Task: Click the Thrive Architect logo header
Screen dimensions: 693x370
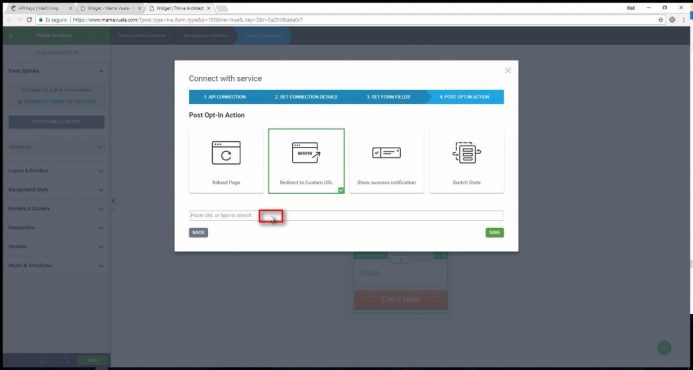Action: pyautogui.click(x=53, y=35)
